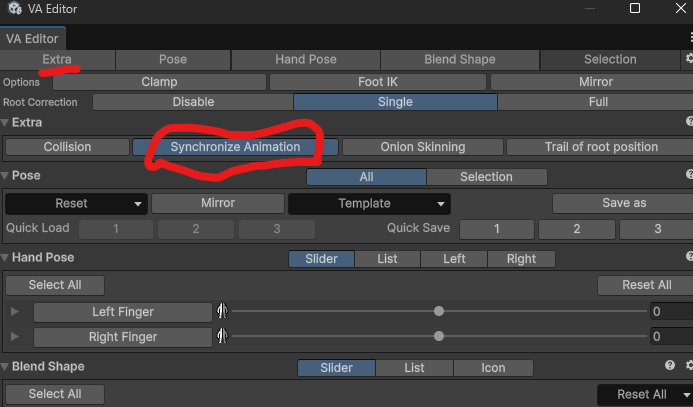Open the Blend Shape Reset All dropdown
Viewport: 693px width, 407px height.
[x=645, y=395]
